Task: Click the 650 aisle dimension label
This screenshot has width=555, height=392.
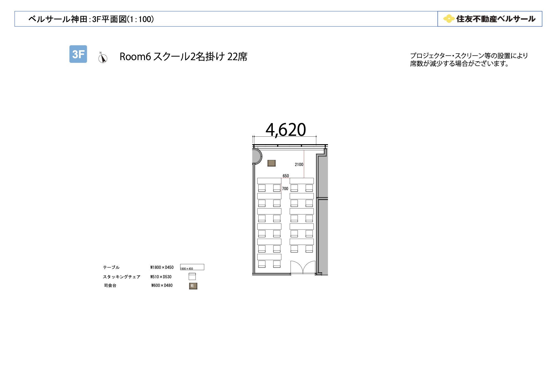Action: click(286, 176)
